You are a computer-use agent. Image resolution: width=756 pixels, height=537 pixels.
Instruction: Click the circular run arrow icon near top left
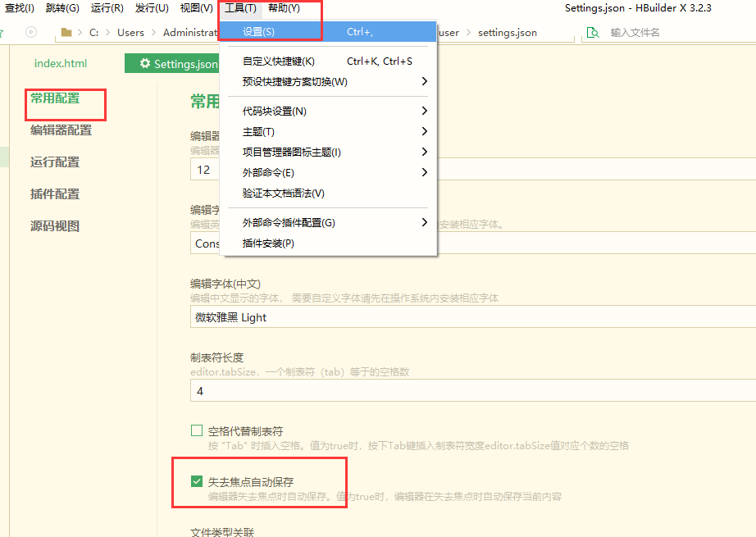tap(30, 33)
